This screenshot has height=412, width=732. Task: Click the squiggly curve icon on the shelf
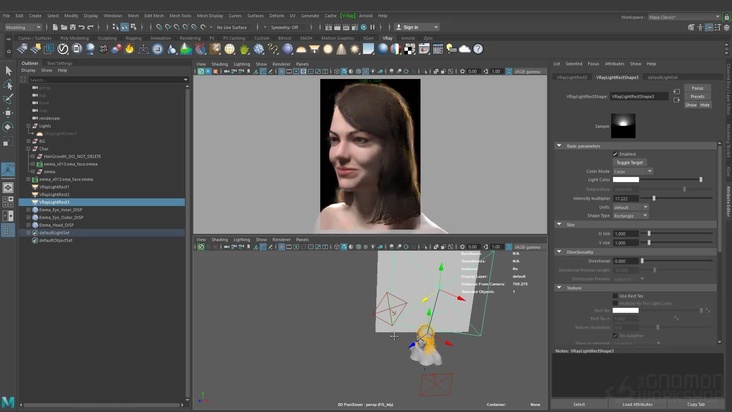click(273, 49)
